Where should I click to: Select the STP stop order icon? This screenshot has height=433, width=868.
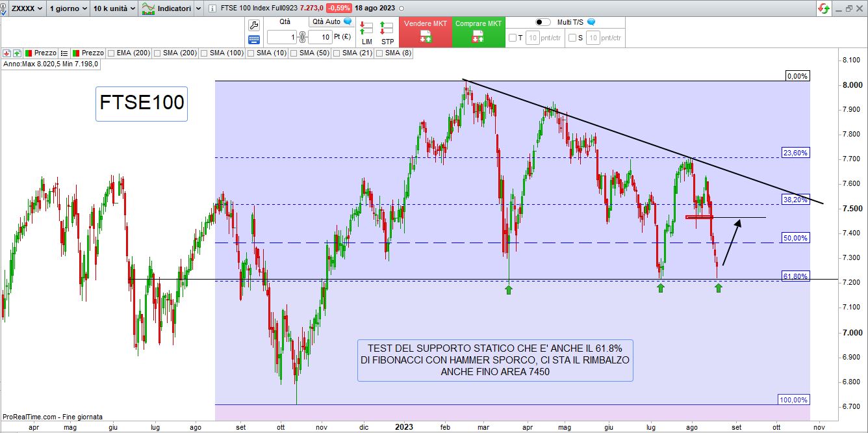387,33
